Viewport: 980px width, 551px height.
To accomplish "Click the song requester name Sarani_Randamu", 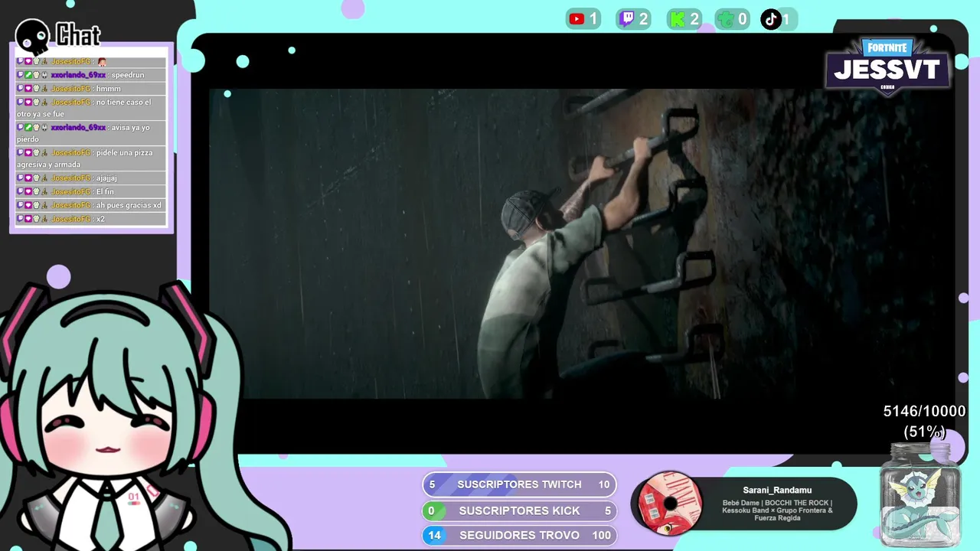I will click(x=777, y=490).
